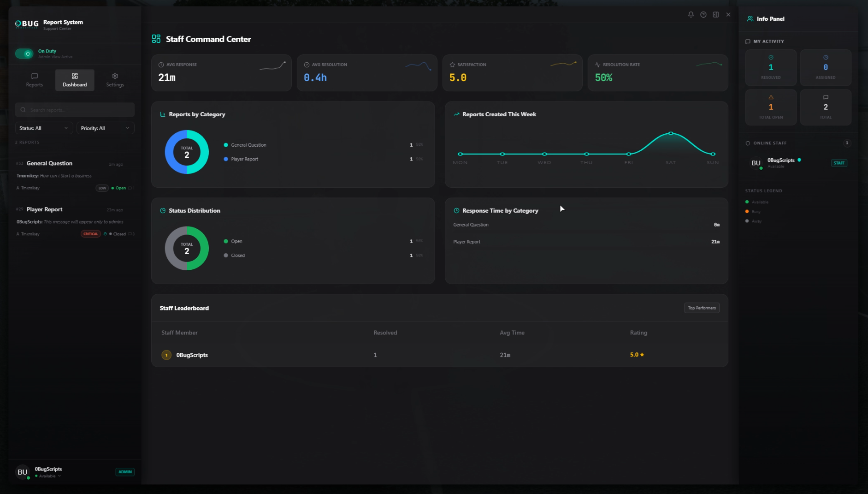Screen dimensions: 868x494
Task: Open the Priority: All dropdown
Action: coord(106,128)
